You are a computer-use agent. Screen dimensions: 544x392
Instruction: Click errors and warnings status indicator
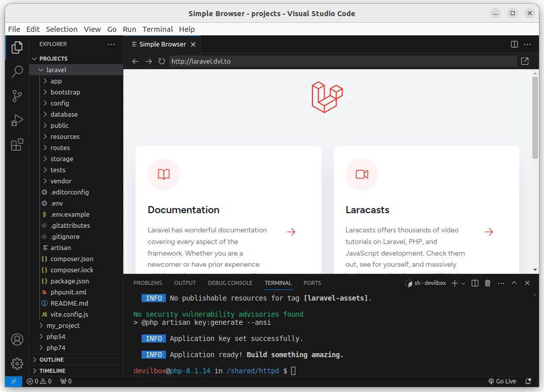[x=39, y=381]
